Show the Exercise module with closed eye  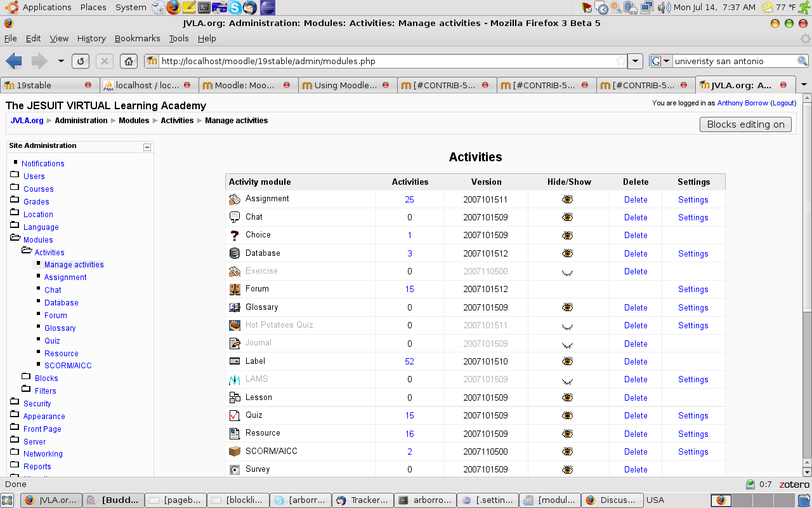(567, 272)
